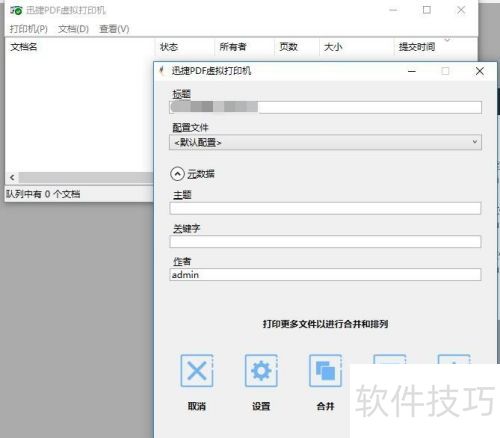500x438 pixels.
Task: Open the 打印机(P) menu
Action: (x=29, y=29)
